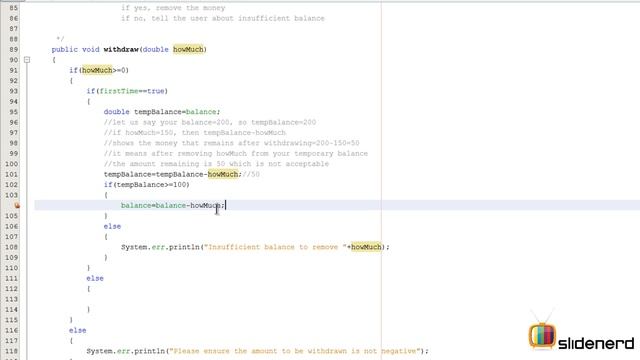Click comment 'if yes, remove the money'
This screenshot has height=360, width=640.
pos(173,8)
